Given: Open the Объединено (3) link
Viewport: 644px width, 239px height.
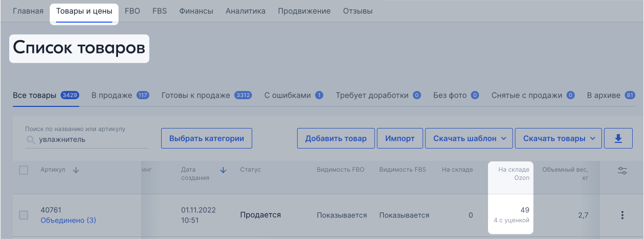Looking at the screenshot, I should coord(68,220).
